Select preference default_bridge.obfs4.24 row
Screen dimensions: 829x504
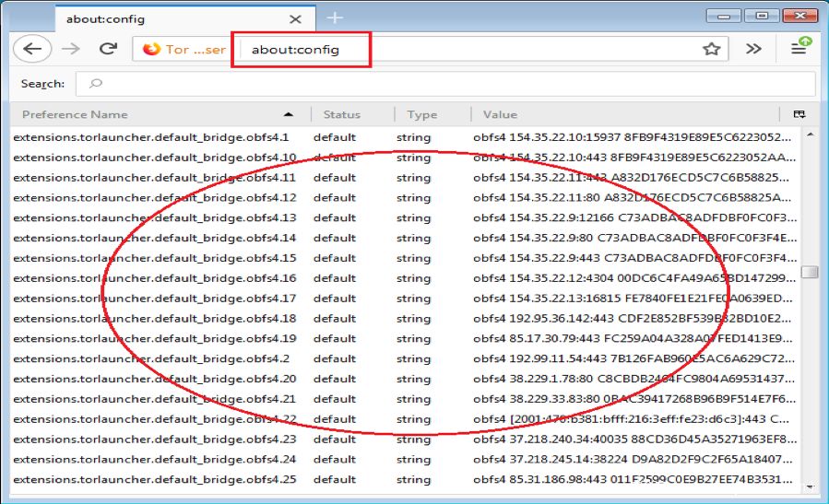tap(405, 459)
